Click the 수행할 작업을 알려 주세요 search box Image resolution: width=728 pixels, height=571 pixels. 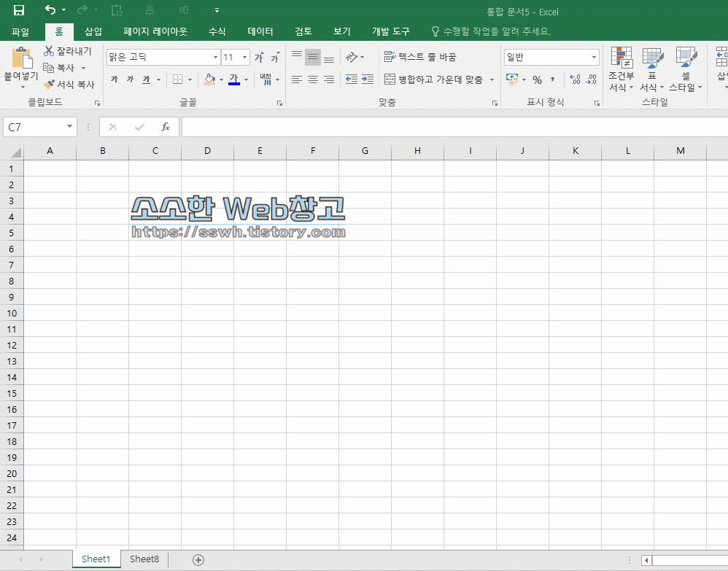(491, 31)
